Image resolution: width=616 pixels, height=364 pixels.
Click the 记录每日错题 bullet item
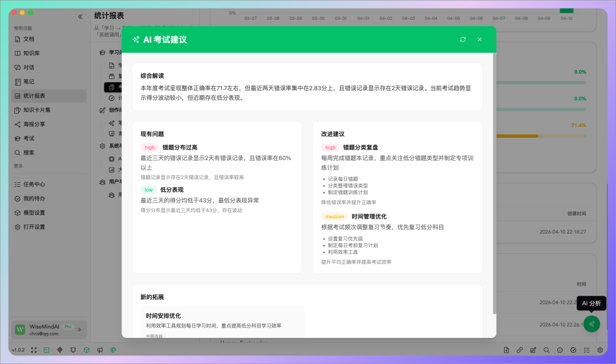[x=343, y=179]
